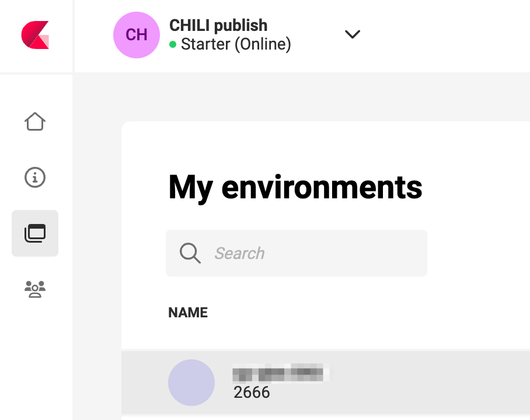The width and height of the screenshot is (530, 420).
Task: Select the 2666 environment ID text
Action: pos(252,393)
